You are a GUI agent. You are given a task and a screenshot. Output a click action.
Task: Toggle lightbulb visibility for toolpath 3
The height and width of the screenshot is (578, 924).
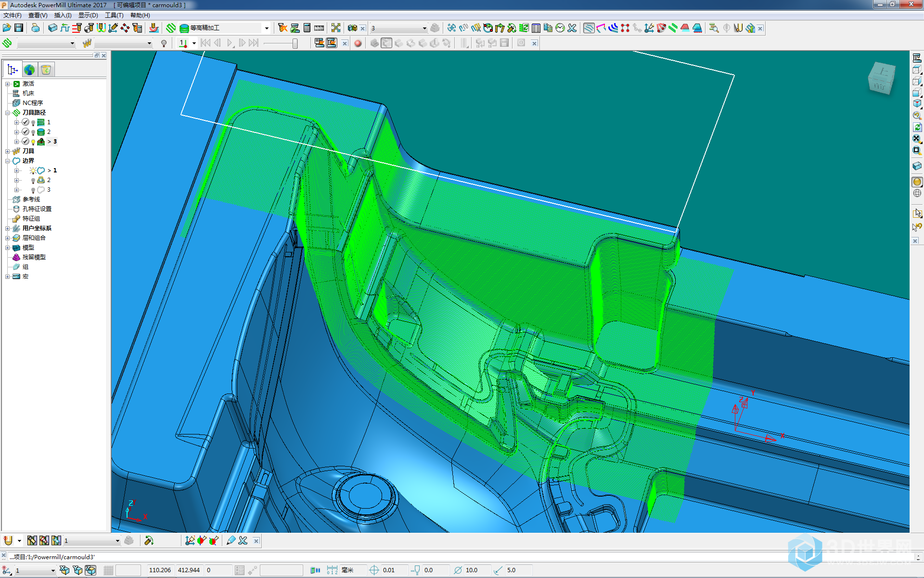[x=33, y=142]
